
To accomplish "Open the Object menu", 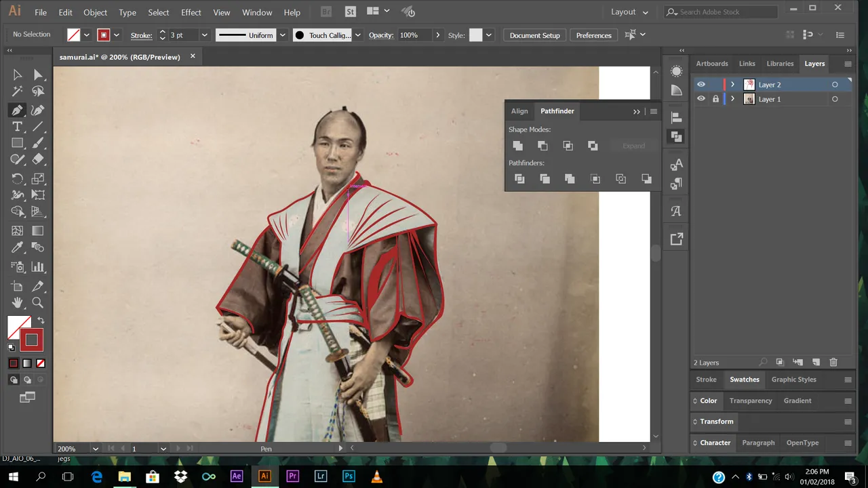I will (x=95, y=12).
